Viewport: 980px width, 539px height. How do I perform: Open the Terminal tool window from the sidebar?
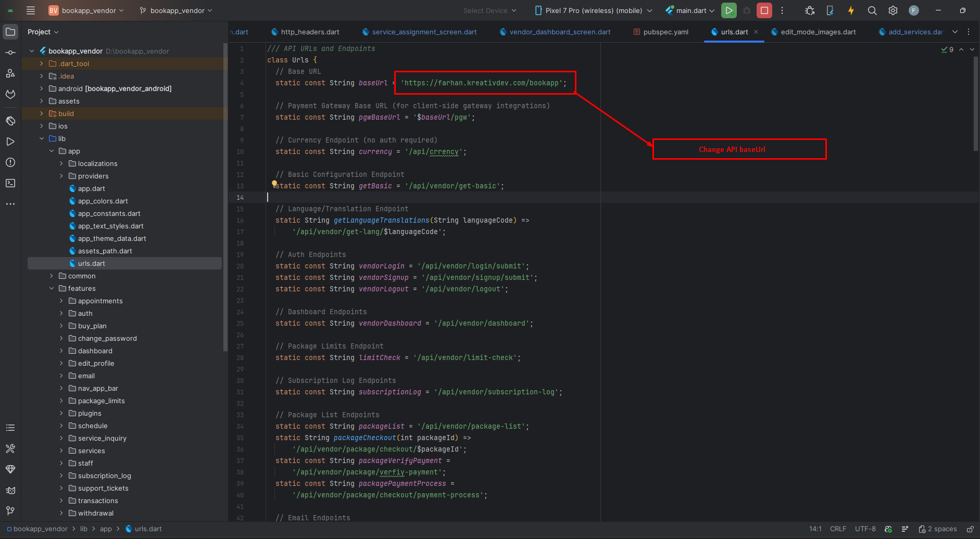click(x=10, y=183)
